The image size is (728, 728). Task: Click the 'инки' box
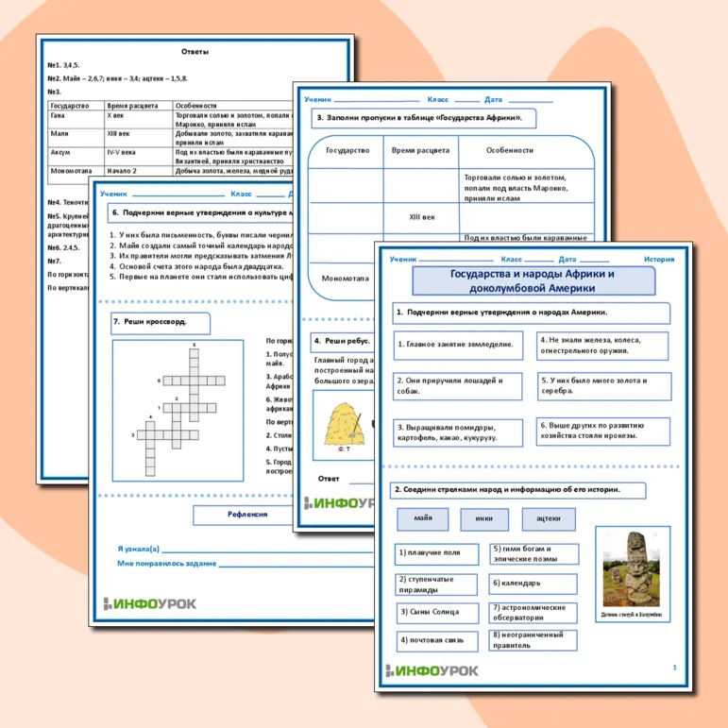[484, 519]
